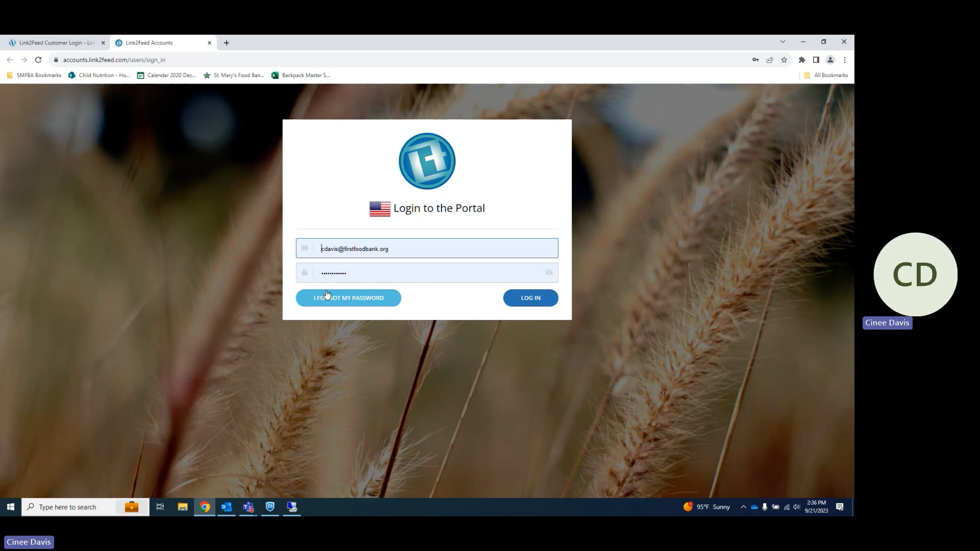Open weather widget 95°F Sunny
Screen dimensions: 980x551
707,507
